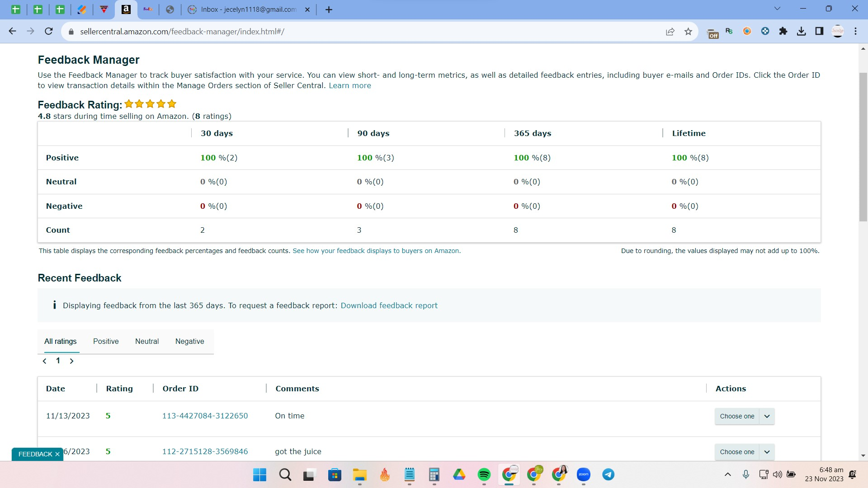Follow the Learn more link
Image resolution: width=868 pixels, height=488 pixels.
(x=350, y=85)
